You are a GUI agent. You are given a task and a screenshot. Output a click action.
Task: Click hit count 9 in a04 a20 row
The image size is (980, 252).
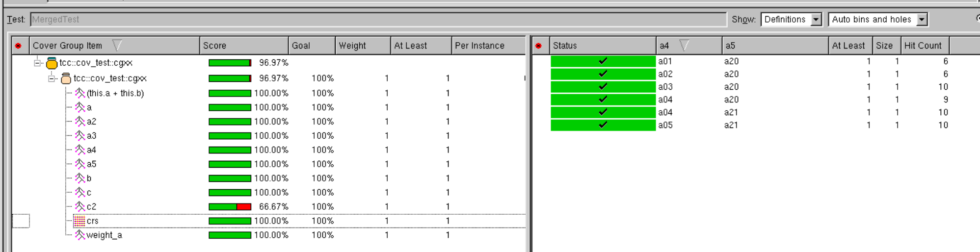[946, 100]
